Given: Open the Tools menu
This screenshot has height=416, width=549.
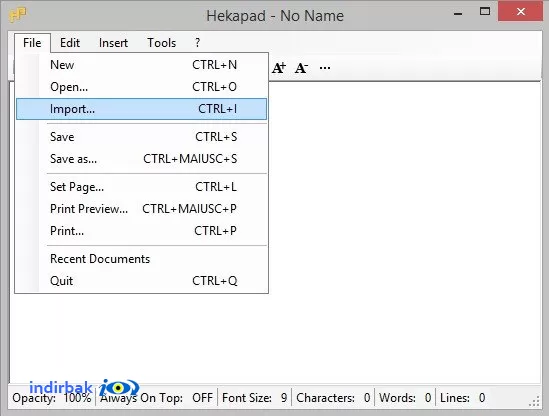Looking at the screenshot, I should (x=161, y=43).
